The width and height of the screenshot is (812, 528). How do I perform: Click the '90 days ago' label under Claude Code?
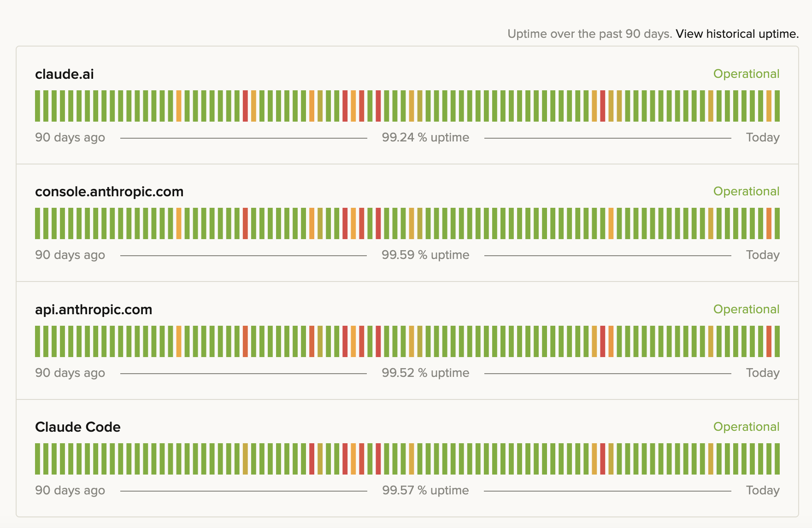70,490
